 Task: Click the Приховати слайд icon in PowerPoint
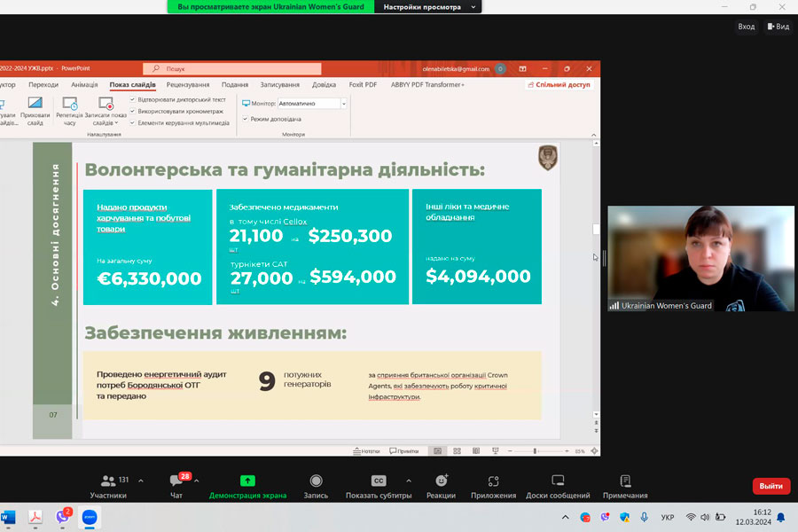click(35, 104)
